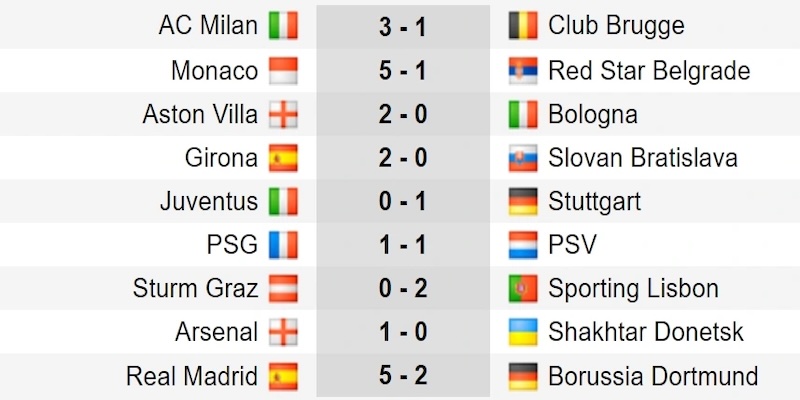Click the Slovak flag beside Slovan Bratislava
This screenshot has height=400, width=800.
click(522, 158)
